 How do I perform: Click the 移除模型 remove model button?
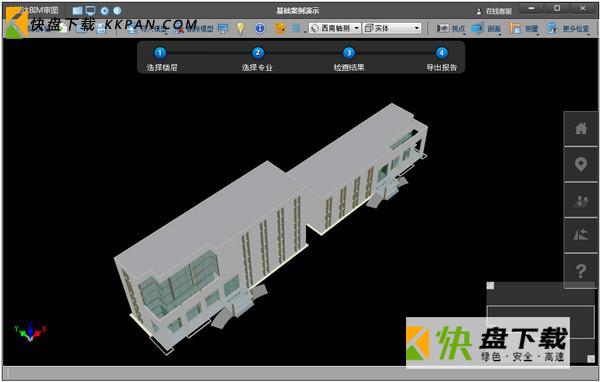tap(194, 28)
